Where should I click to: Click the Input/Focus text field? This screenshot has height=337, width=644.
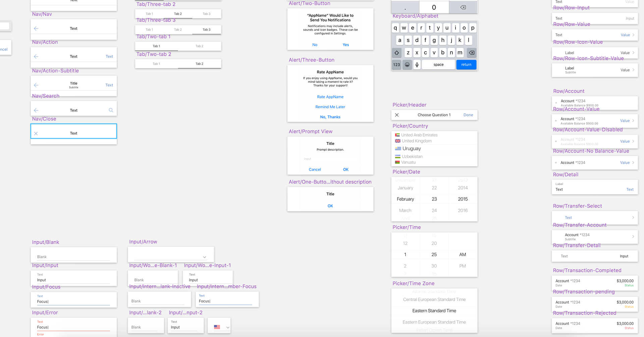tap(74, 300)
